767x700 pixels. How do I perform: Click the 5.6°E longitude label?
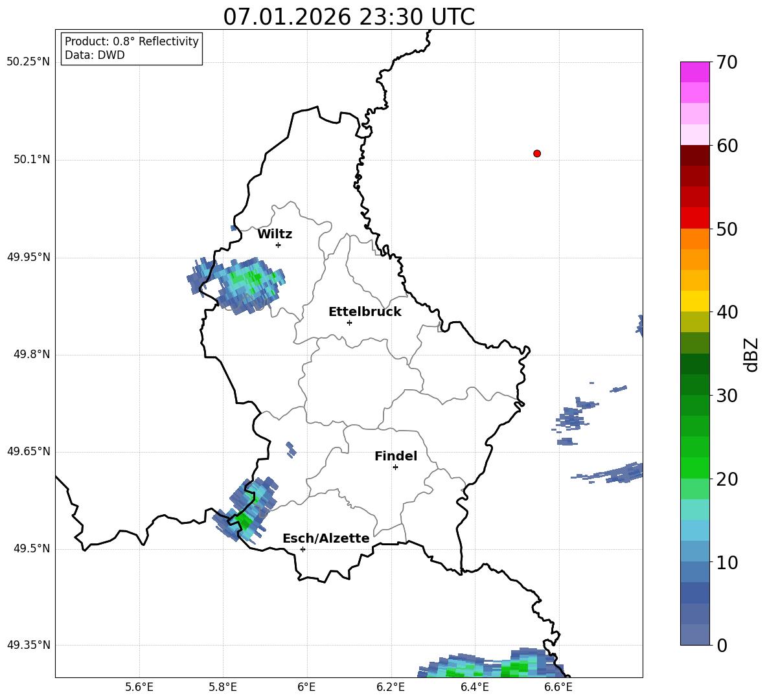coord(139,687)
